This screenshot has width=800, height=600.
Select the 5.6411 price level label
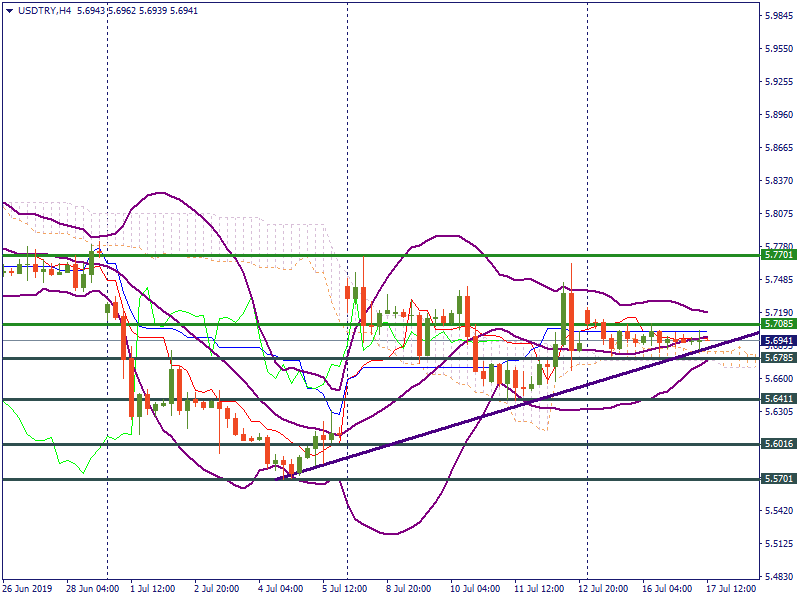click(778, 399)
